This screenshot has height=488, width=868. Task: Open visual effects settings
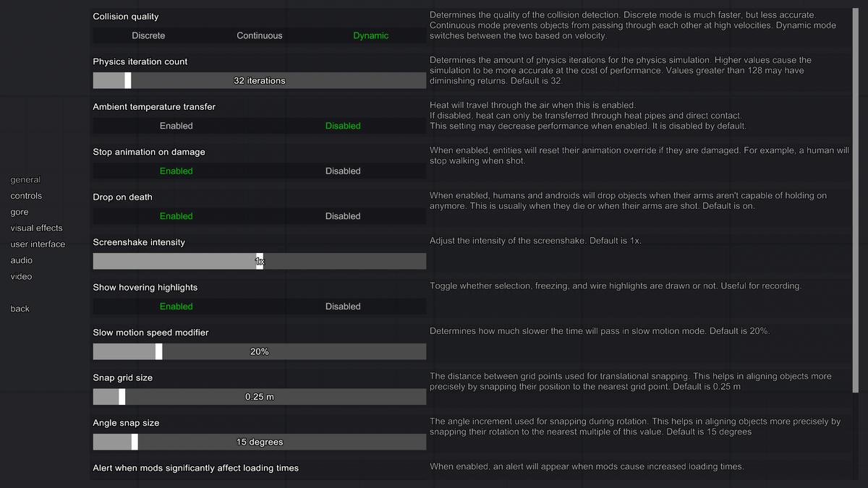click(36, 228)
